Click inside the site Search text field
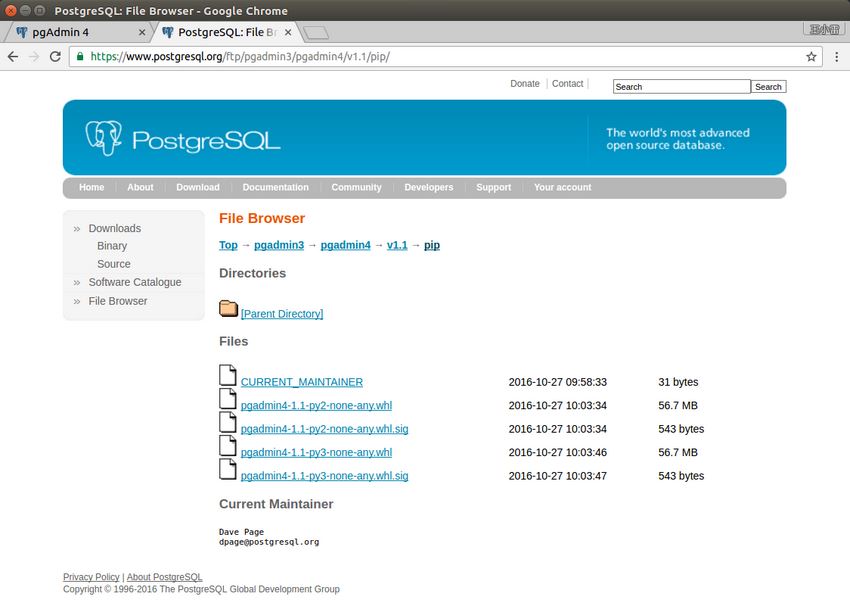This screenshot has width=850, height=608. pyautogui.click(x=682, y=87)
